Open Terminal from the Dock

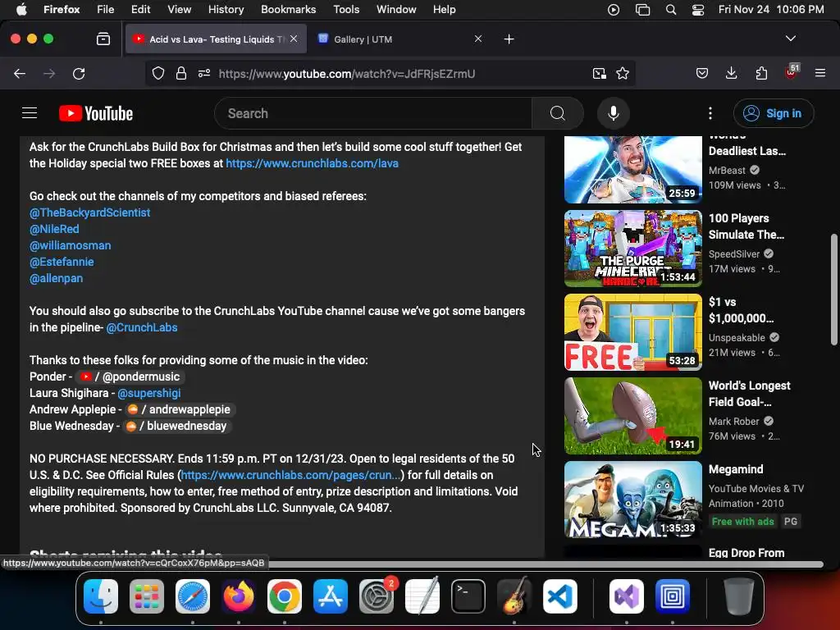[x=468, y=596]
